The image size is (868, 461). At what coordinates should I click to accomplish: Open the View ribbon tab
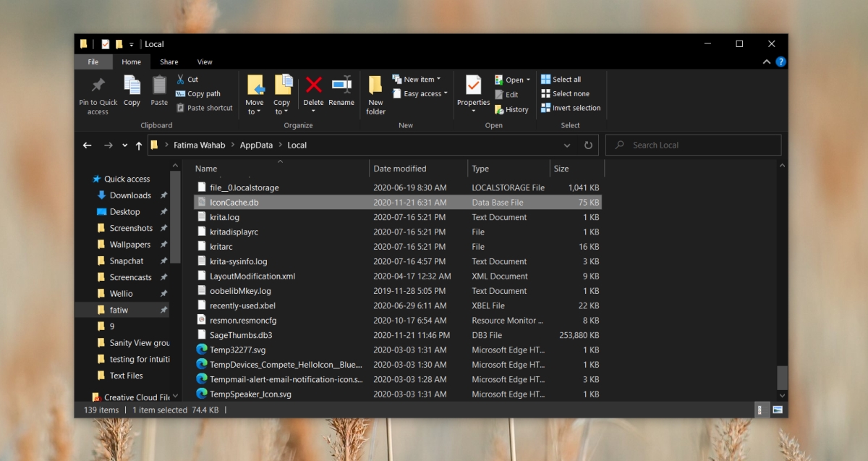205,62
